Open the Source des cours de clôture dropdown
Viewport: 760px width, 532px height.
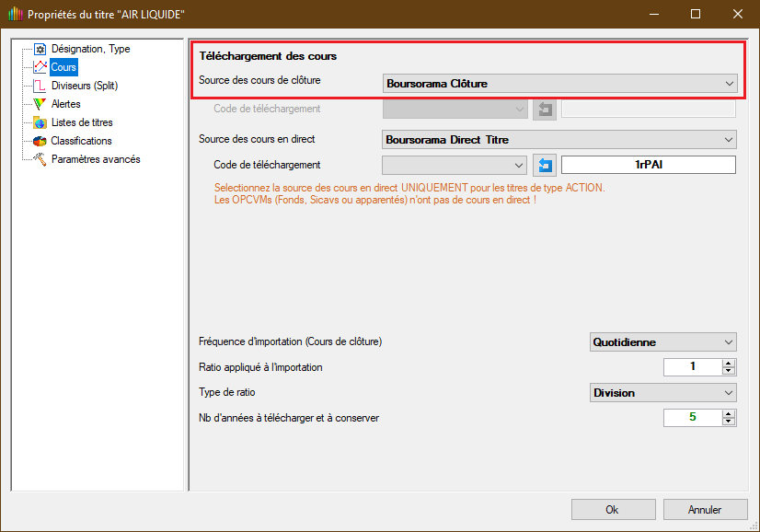(559, 84)
